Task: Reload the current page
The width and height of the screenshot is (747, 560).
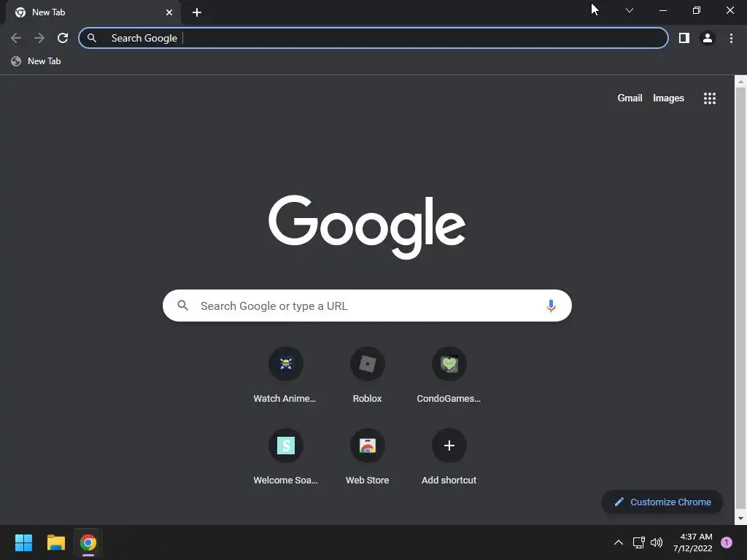Action: [63, 38]
